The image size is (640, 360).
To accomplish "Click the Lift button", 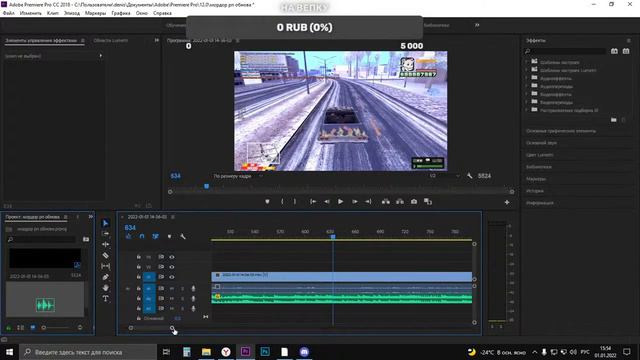I will (x=386, y=202).
